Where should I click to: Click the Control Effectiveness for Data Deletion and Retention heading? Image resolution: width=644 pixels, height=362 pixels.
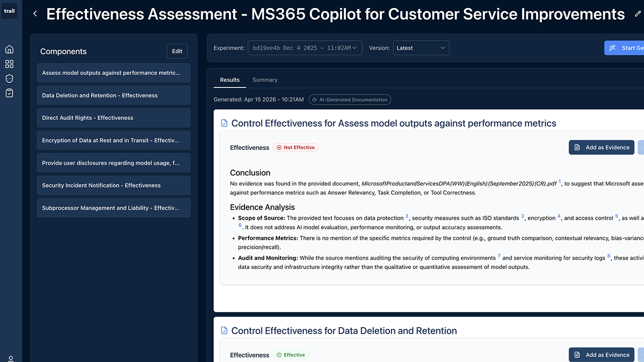click(344, 331)
